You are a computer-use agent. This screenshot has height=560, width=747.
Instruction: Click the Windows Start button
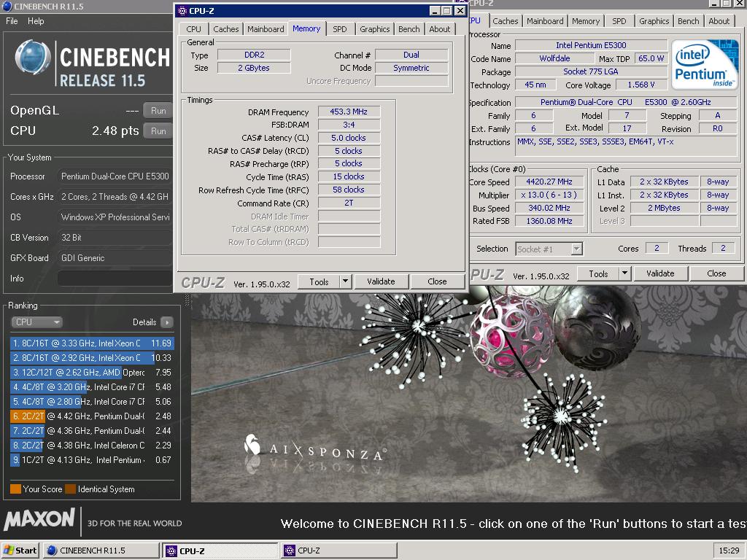pos(20,551)
